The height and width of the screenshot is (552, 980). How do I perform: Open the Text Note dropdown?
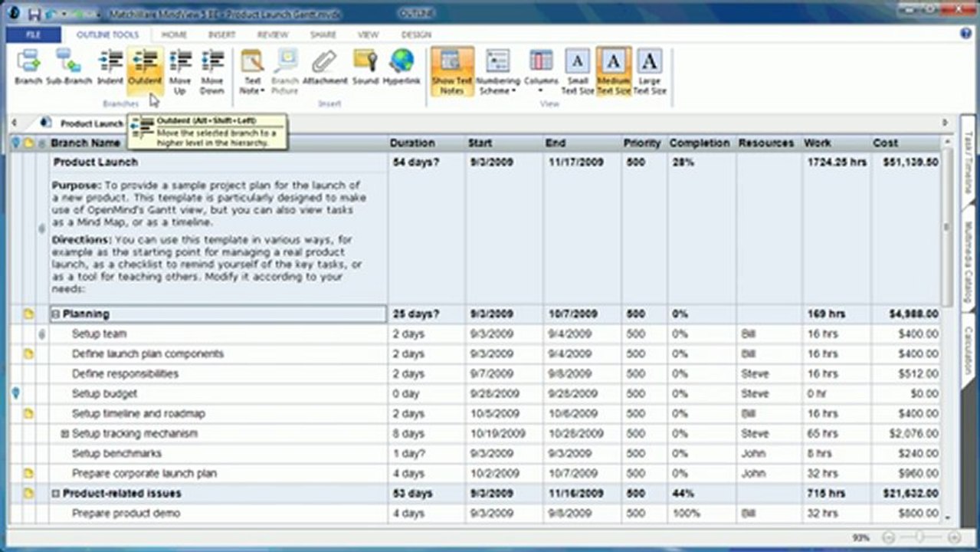(x=252, y=71)
